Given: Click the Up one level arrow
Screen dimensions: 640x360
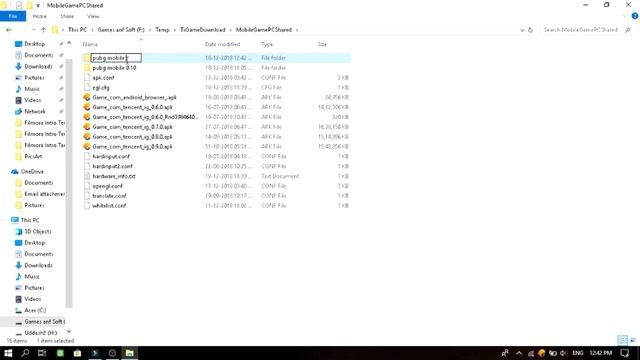Looking at the screenshot, I should 43,30.
